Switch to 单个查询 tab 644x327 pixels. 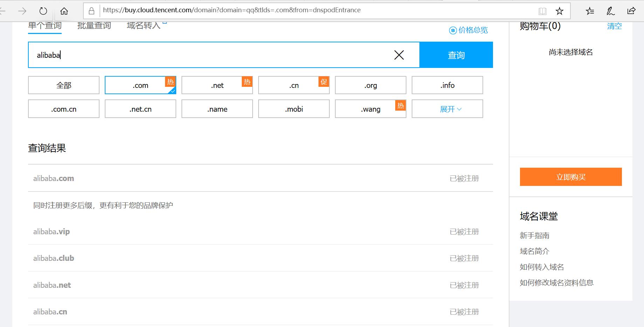45,26
